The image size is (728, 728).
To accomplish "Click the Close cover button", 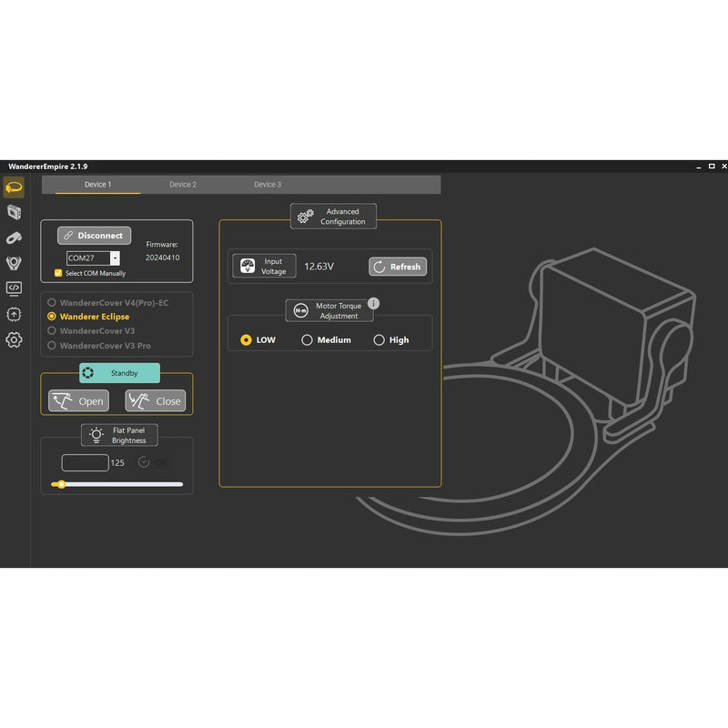I will (156, 400).
